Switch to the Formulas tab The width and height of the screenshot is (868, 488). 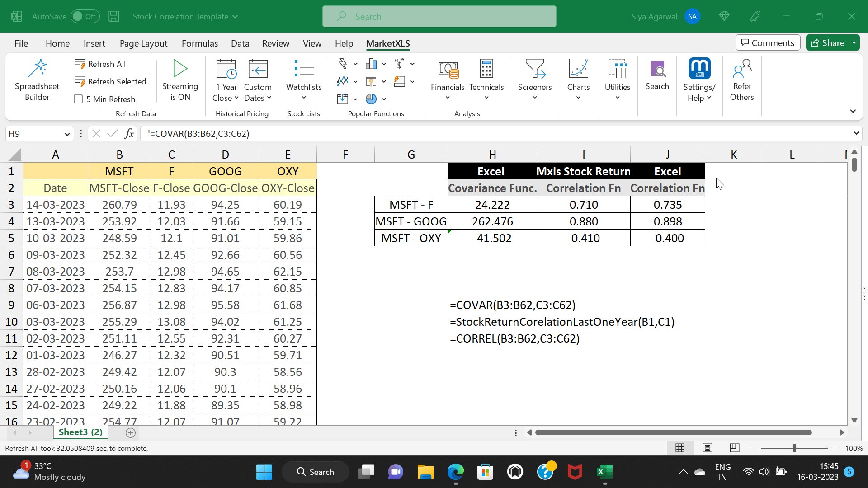coord(200,43)
